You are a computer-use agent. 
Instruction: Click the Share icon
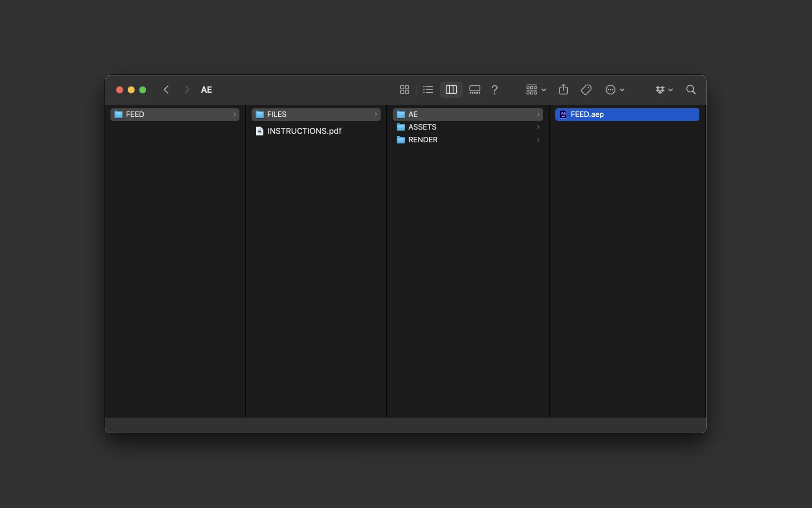coord(563,90)
